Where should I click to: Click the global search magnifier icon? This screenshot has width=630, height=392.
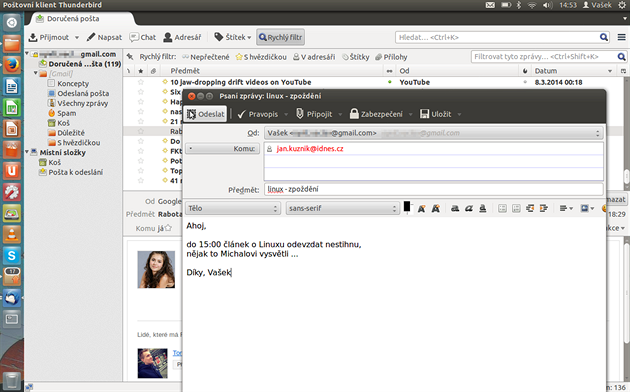603,37
